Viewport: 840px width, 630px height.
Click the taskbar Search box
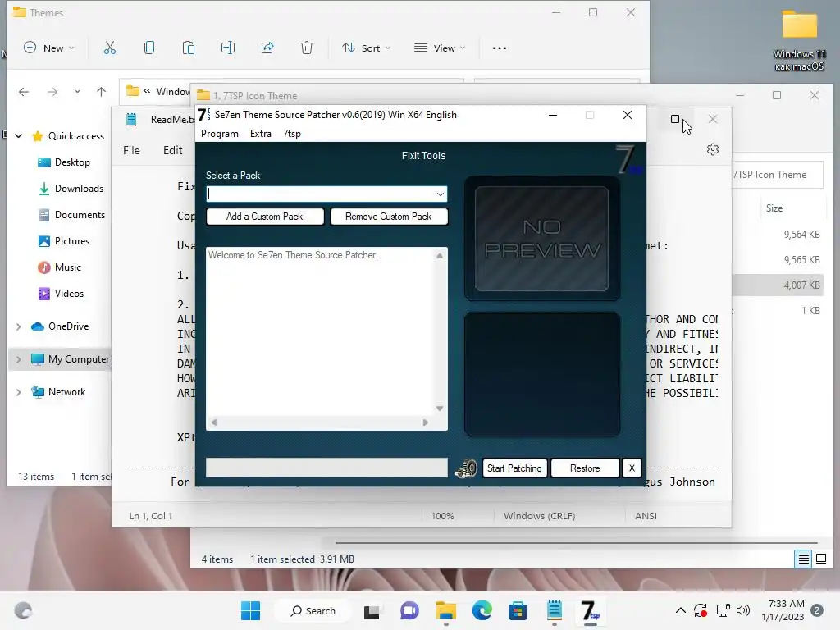point(313,610)
